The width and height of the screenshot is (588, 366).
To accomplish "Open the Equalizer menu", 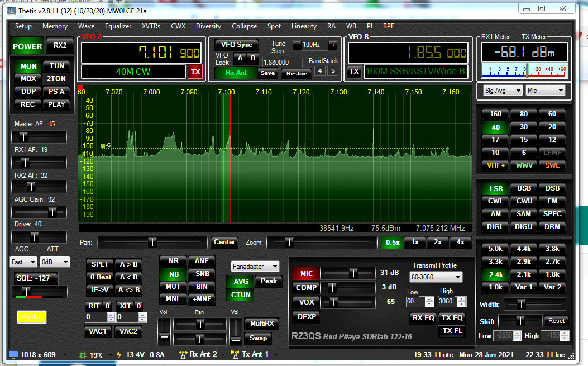I will (118, 26).
